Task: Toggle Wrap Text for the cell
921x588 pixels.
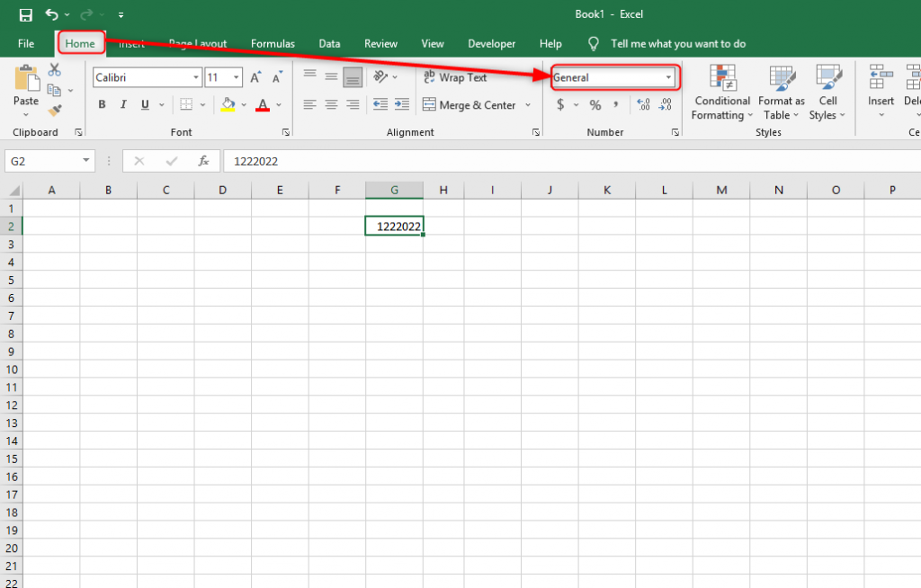Action: click(455, 77)
